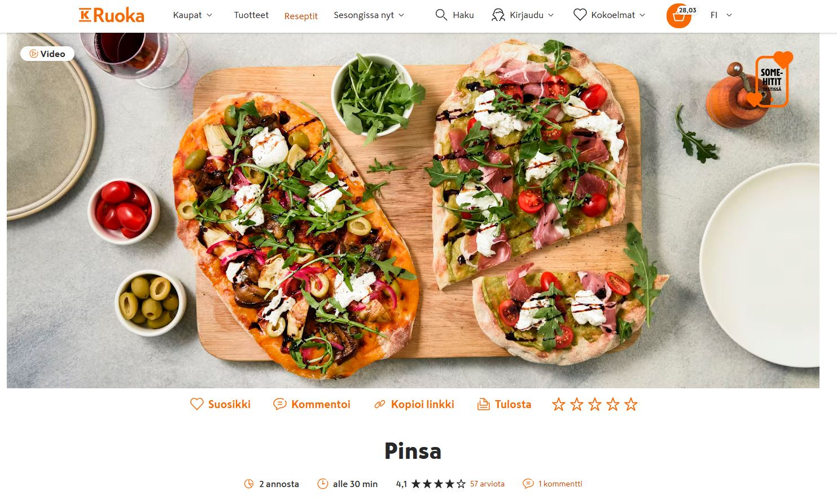Click the heart icon next to Suosikki

(196, 404)
